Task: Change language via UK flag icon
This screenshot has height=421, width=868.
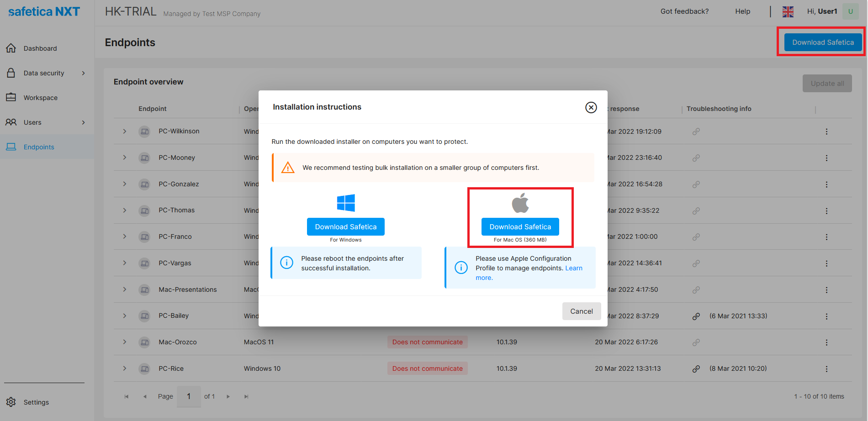Action: [x=788, y=11]
